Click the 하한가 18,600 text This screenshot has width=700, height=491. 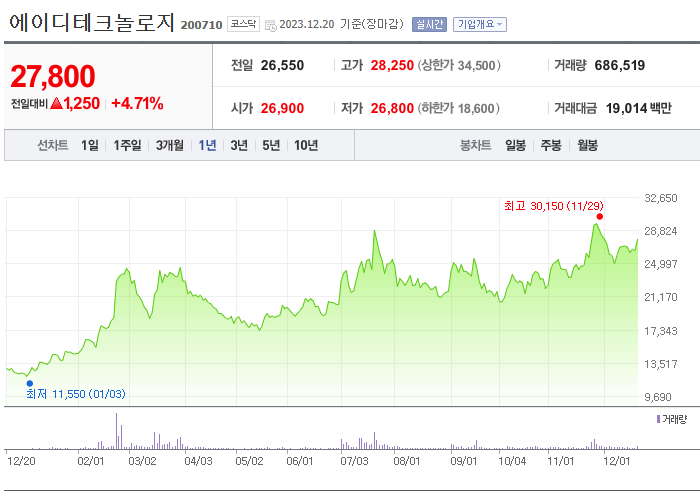click(x=459, y=108)
